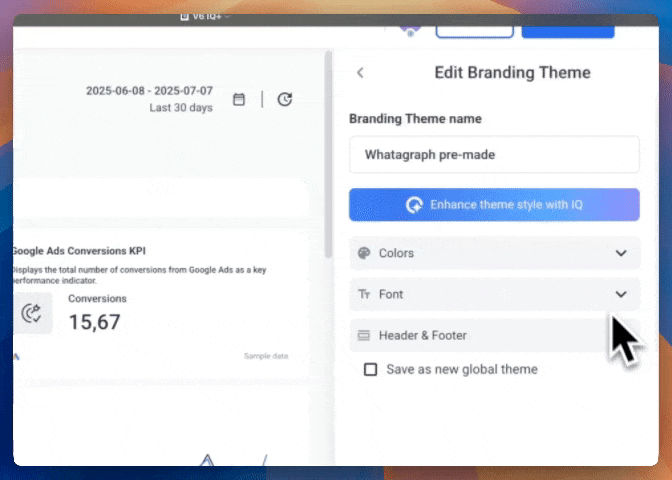The width and height of the screenshot is (672, 480).
Task: Click the IQ sparkle icon on Enhance button
Action: point(414,205)
